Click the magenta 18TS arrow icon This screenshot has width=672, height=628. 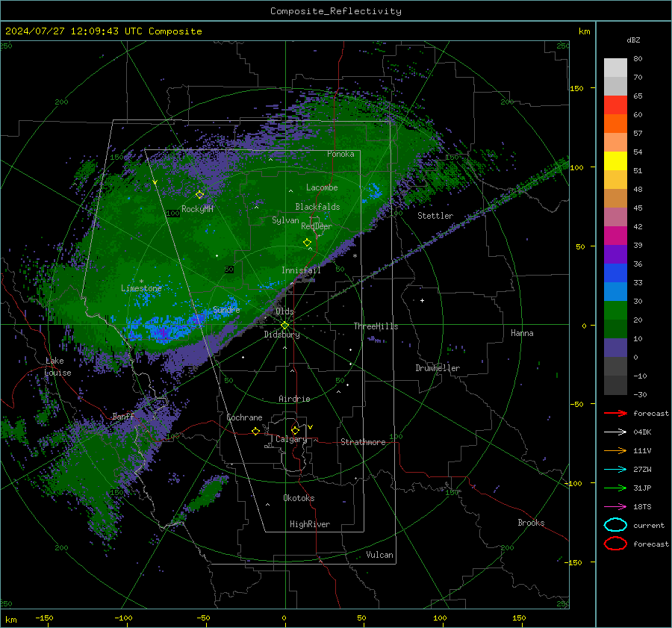pyautogui.click(x=615, y=507)
